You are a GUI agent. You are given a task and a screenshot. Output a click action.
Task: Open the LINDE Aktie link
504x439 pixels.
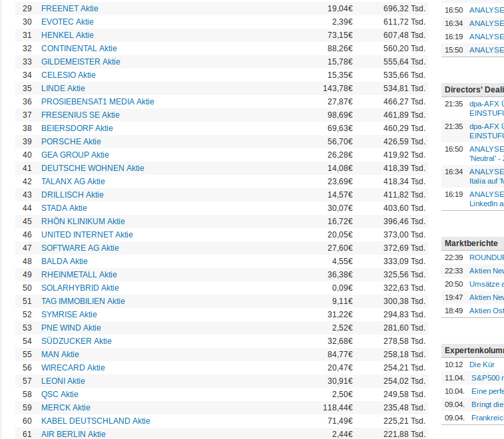click(63, 88)
